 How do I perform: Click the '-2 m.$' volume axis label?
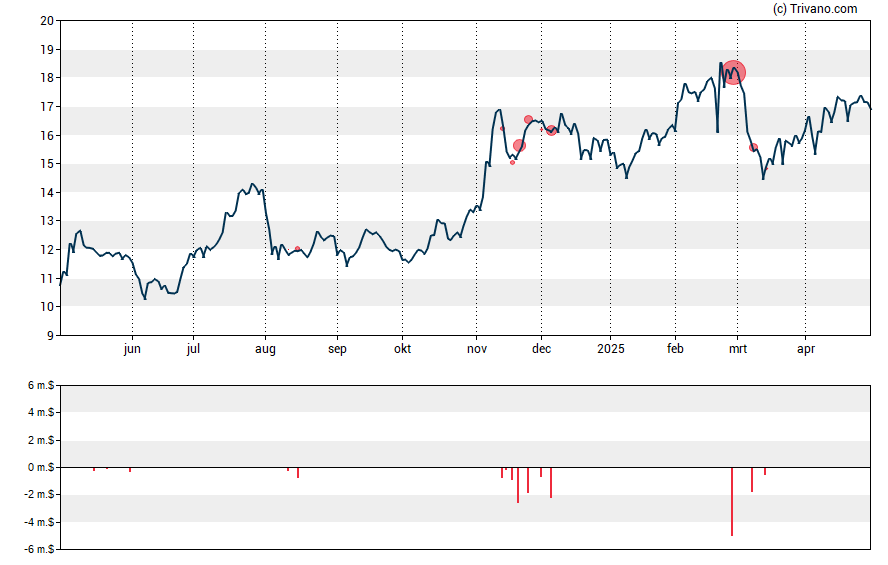(x=39, y=495)
